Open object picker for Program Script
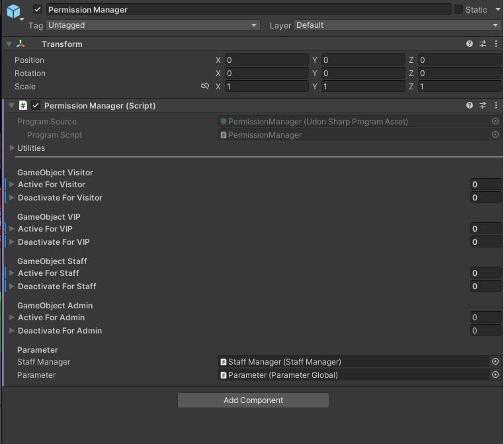The width and height of the screenshot is (504, 444). (495, 134)
